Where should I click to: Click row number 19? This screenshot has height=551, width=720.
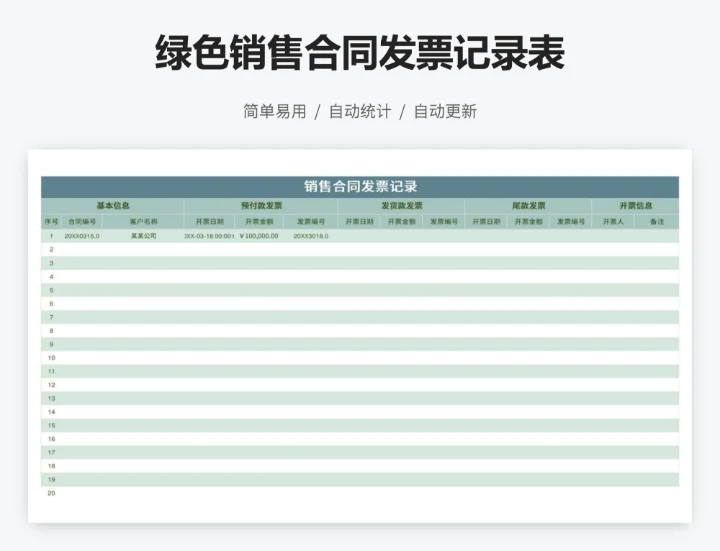coord(51,480)
